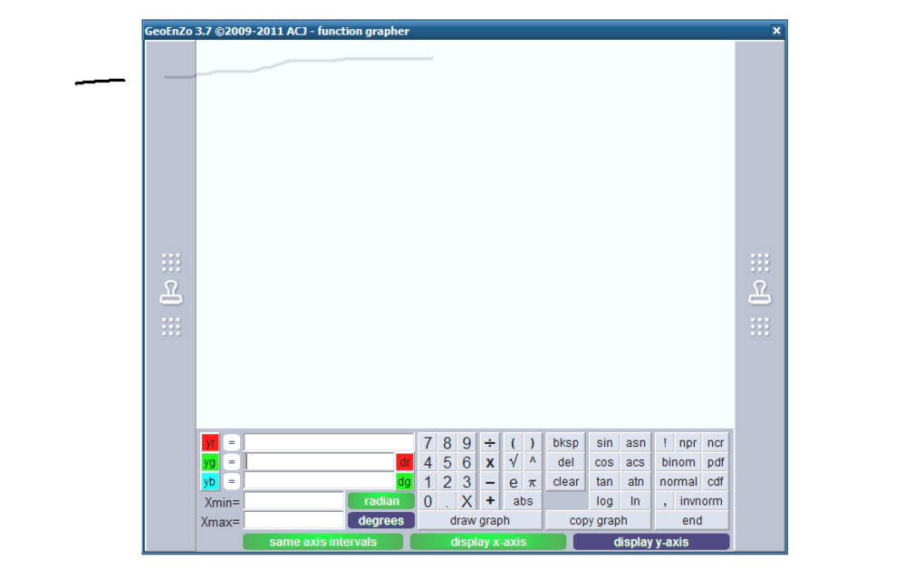Toggle display y-axis
Viewport: 924px width, 579px height.
tap(650, 542)
